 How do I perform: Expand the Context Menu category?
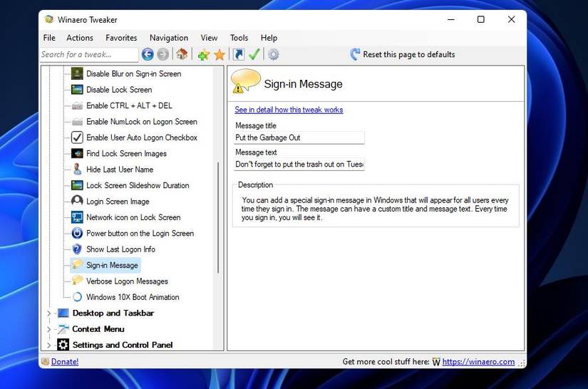(x=48, y=329)
